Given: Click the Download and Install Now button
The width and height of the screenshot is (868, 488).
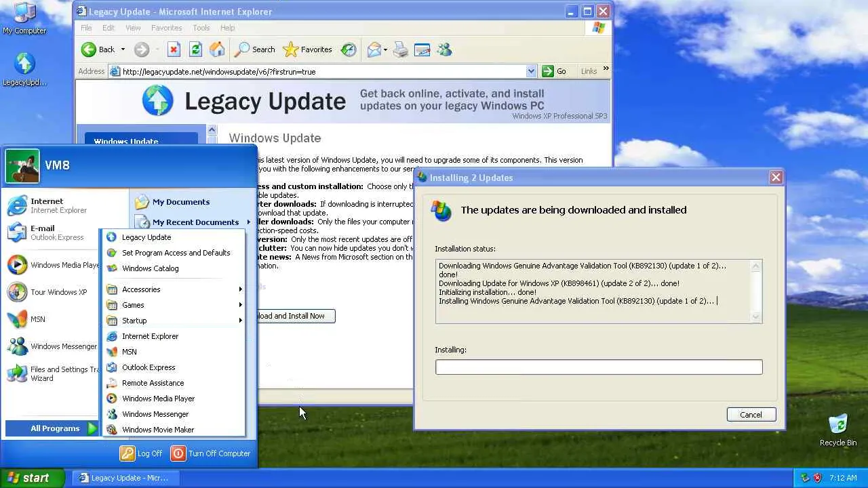Looking at the screenshot, I should (x=296, y=316).
